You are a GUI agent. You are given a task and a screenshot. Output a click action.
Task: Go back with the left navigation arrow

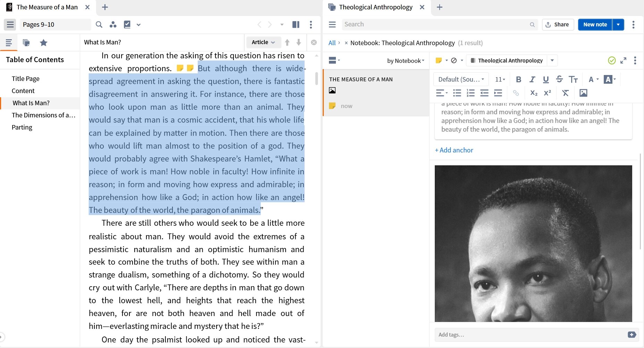pos(259,25)
